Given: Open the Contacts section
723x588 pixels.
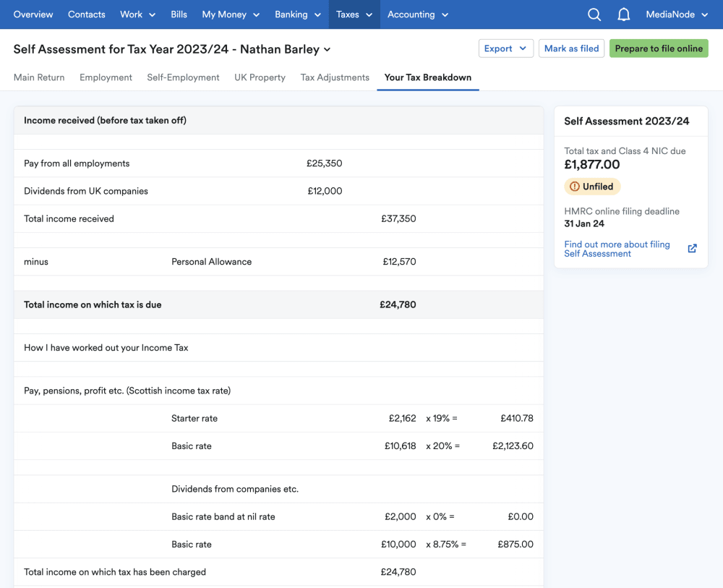Looking at the screenshot, I should (x=87, y=14).
